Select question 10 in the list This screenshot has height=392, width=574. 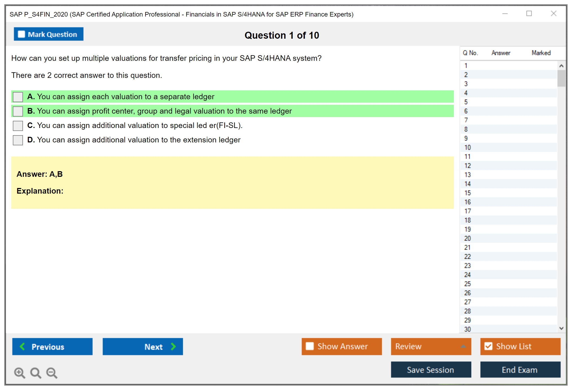coord(467,147)
